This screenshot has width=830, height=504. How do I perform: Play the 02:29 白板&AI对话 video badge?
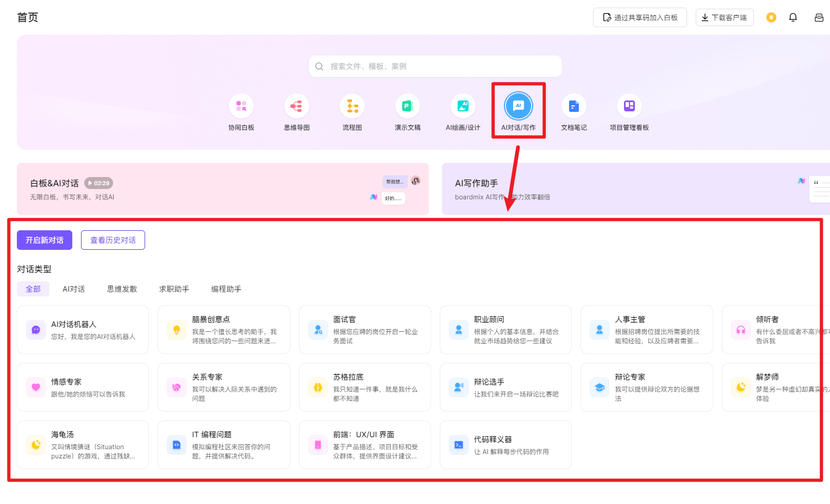(x=99, y=183)
